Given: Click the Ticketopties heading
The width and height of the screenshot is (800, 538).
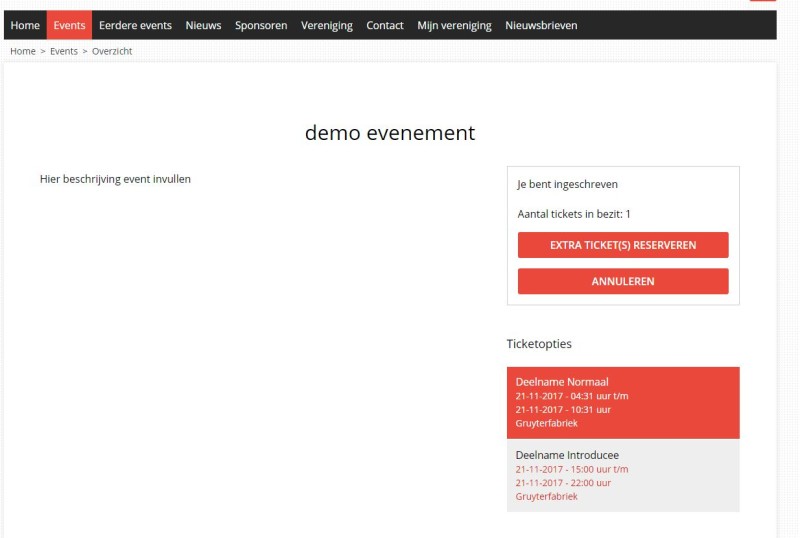Looking at the screenshot, I should tap(539, 344).
